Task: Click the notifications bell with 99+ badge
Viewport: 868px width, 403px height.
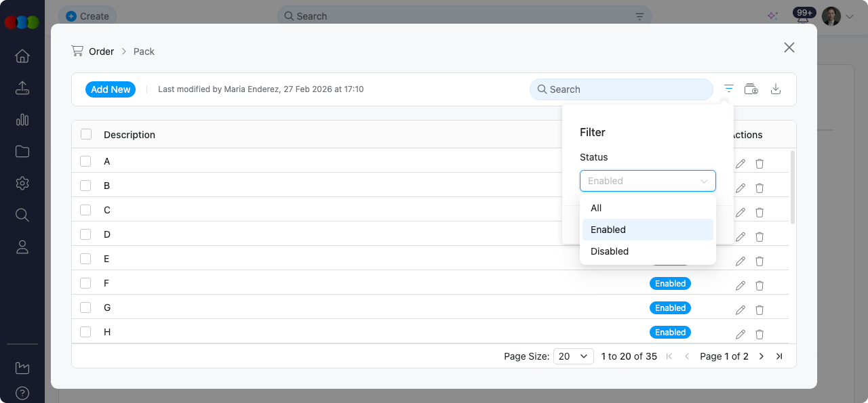Action: [803, 17]
